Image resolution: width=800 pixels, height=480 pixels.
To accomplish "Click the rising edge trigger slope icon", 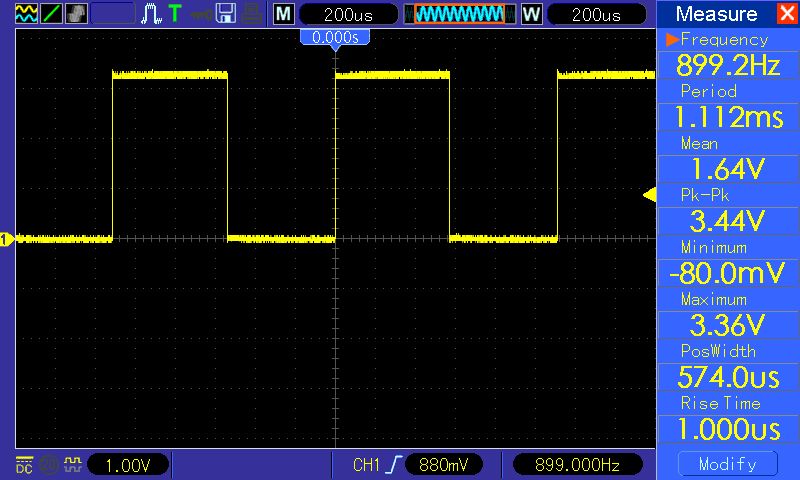I will pyautogui.click(x=392, y=465).
